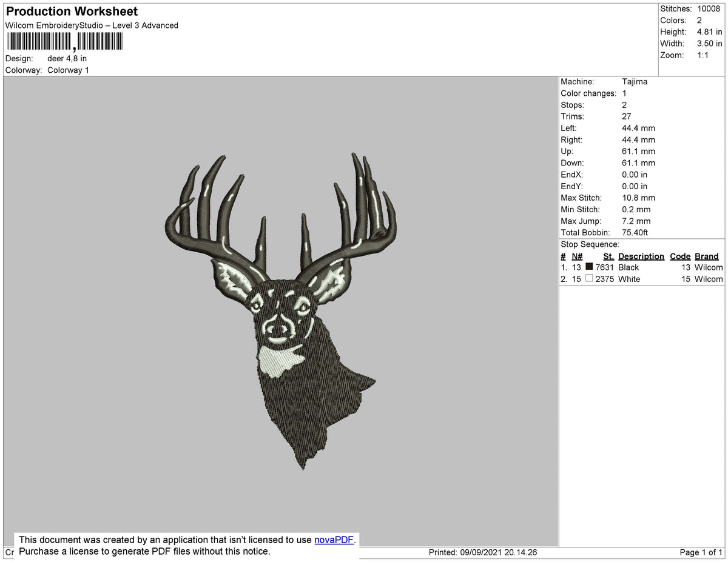Image resolution: width=728 pixels, height=562 pixels.
Task: Expand the St. column header
Action: coord(608,256)
